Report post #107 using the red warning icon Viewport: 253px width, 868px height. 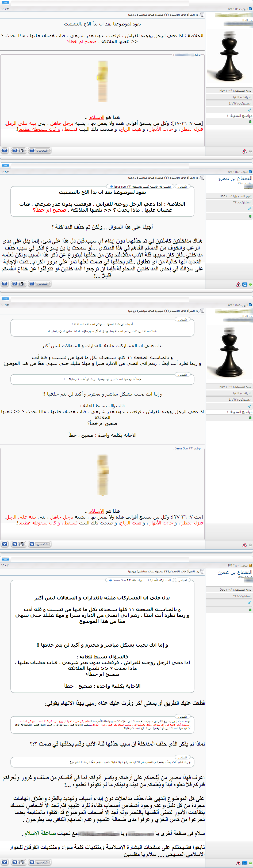click(245, 151)
